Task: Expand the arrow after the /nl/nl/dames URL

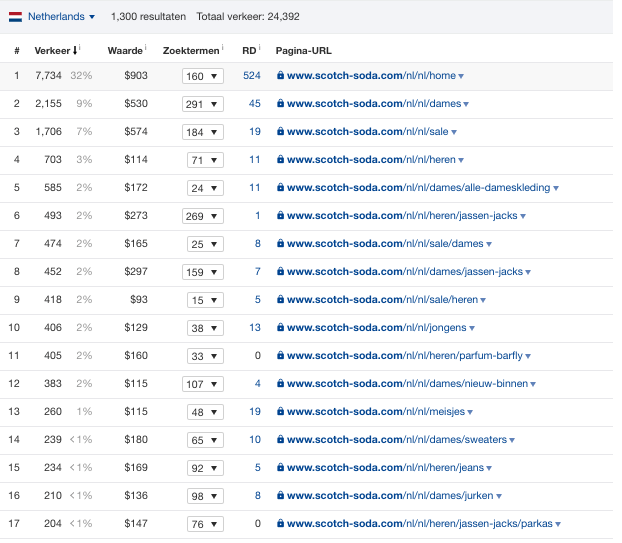Action: (x=466, y=104)
